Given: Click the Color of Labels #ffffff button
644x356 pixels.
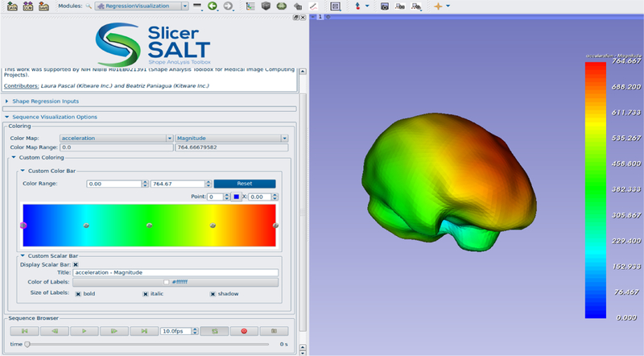Looking at the screenshot, I should pyautogui.click(x=175, y=283).
